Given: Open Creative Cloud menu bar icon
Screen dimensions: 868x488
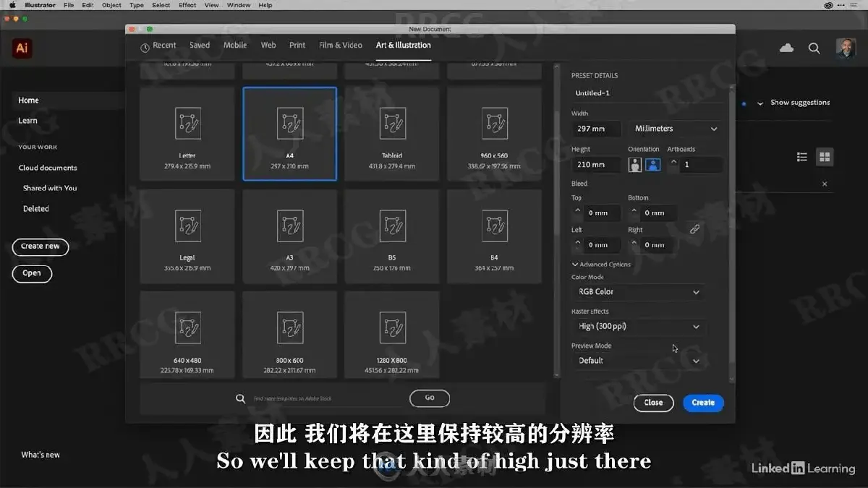Looking at the screenshot, I should tap(828, 5).
